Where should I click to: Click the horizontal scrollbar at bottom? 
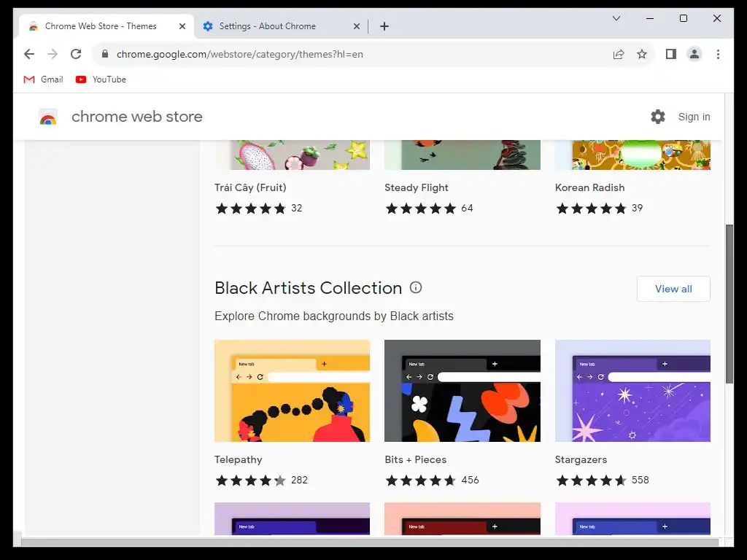coord(370,542)
